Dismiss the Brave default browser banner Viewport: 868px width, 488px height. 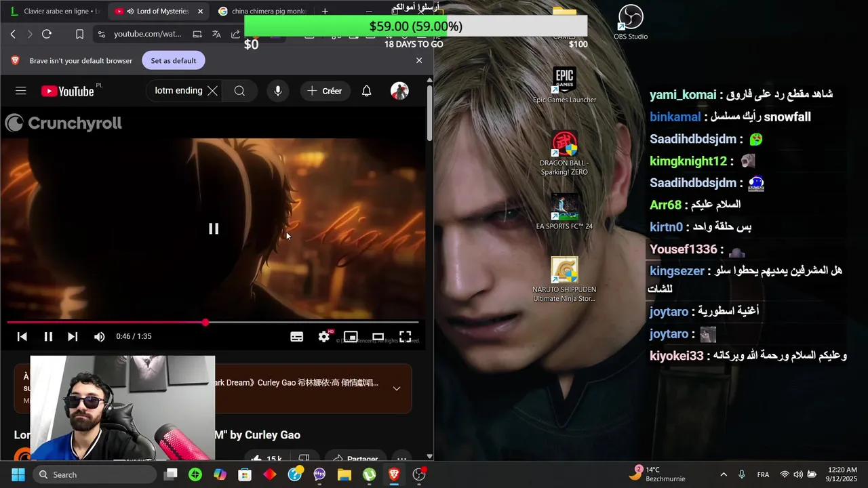pyautogui.click(x=419, y=60)
